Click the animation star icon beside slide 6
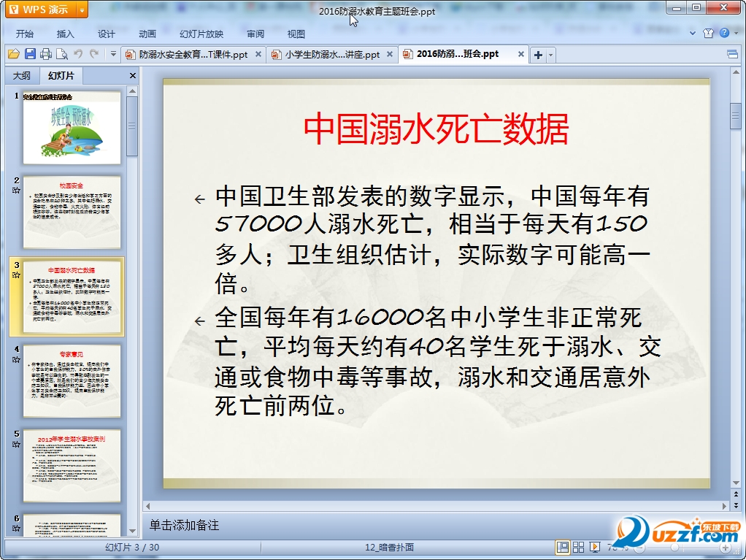The height and width of the screenshot is (560, 746). click(x=16, y=528)
